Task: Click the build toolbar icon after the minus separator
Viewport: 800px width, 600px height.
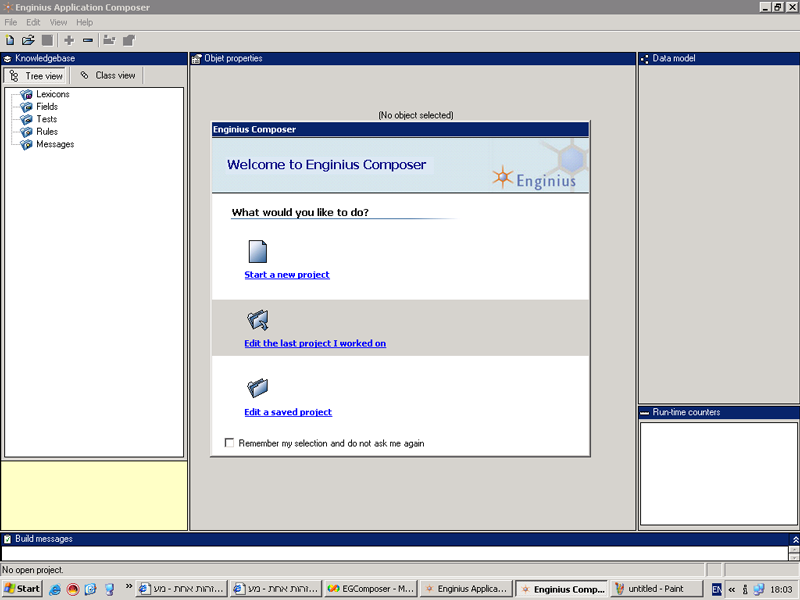Action: pyautogui.click(x=109, y=40)
